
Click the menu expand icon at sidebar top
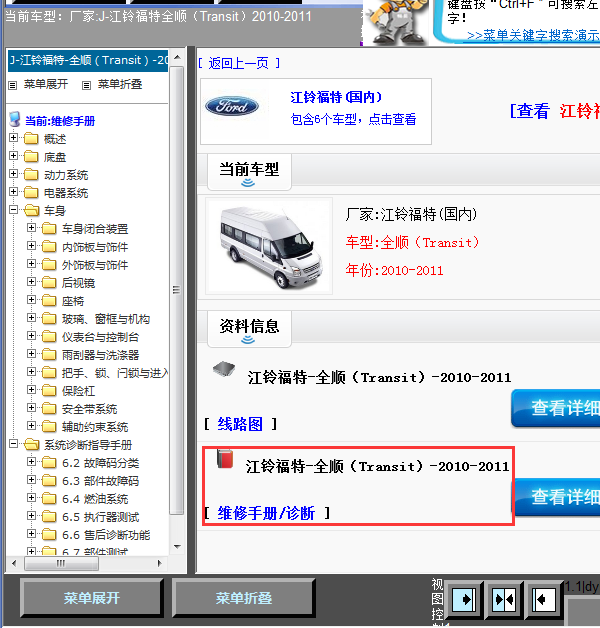point(13,85)
